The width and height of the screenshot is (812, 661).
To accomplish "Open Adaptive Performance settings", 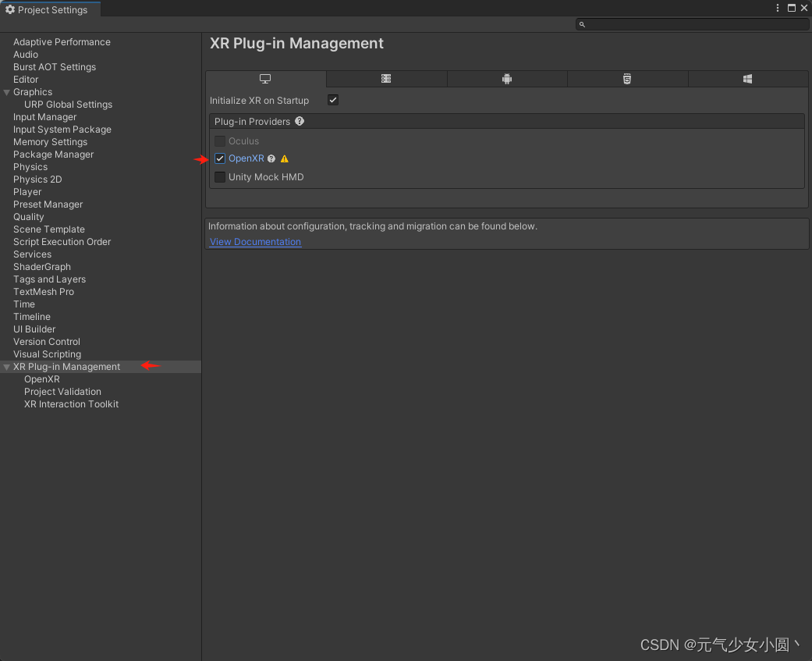I will click(62, 42).
